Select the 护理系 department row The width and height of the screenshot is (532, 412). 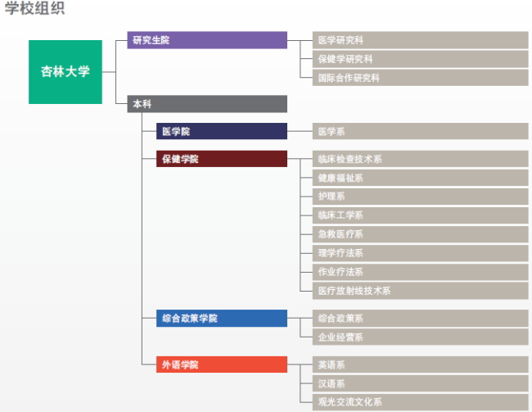(x=420, y=197)
